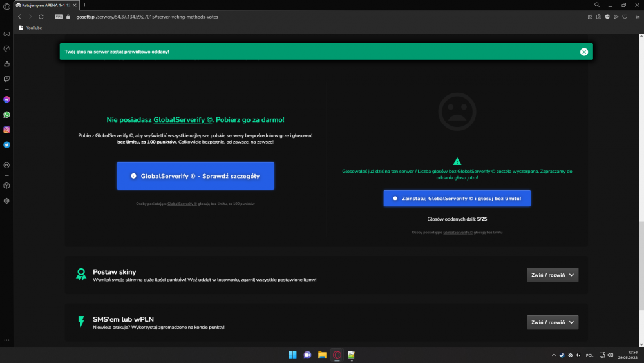Show hidden system tray icons
Image resolution: width=644 pixels, height=363 pixels.
(554, 355)
